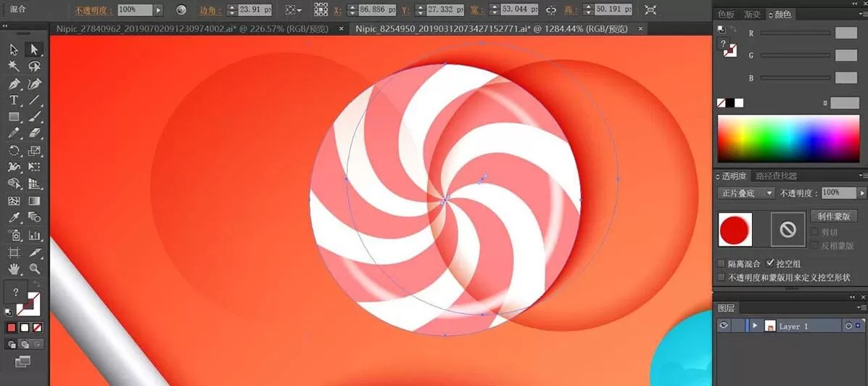The height and width of the screenshot is (386, 868).
Task: Toggle the 反相蒙版 invert mask checkbox
Action: (814, 245)
